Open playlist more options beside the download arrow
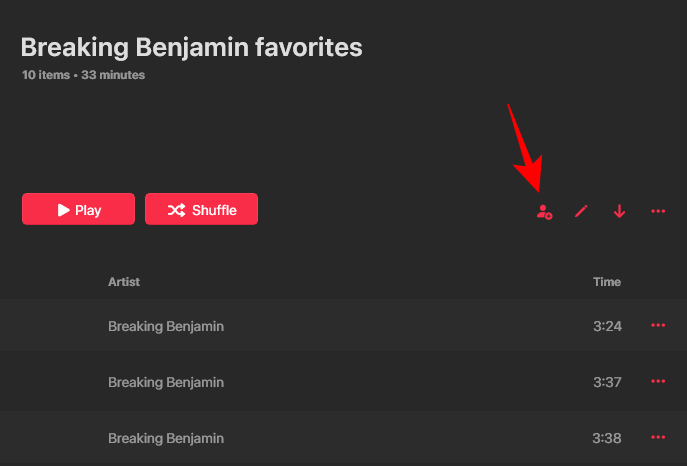The image size is (687, 466). pyautogui.click(x=658, y=211)
